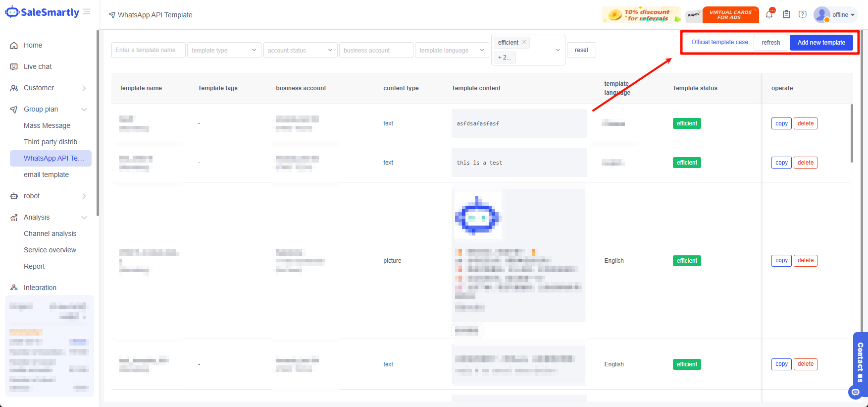
Task: Click the SaleSmartly logo
Action: tap(42, 12)
